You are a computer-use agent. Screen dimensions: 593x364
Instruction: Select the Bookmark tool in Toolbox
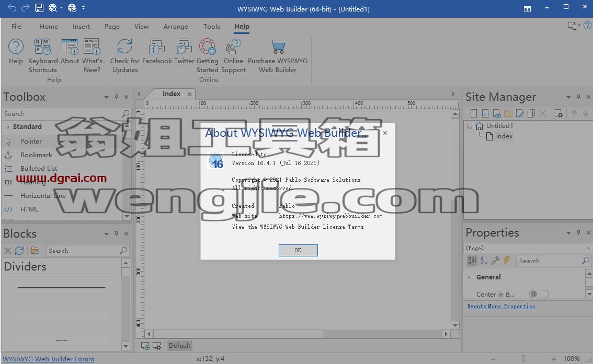click(36, 155)
